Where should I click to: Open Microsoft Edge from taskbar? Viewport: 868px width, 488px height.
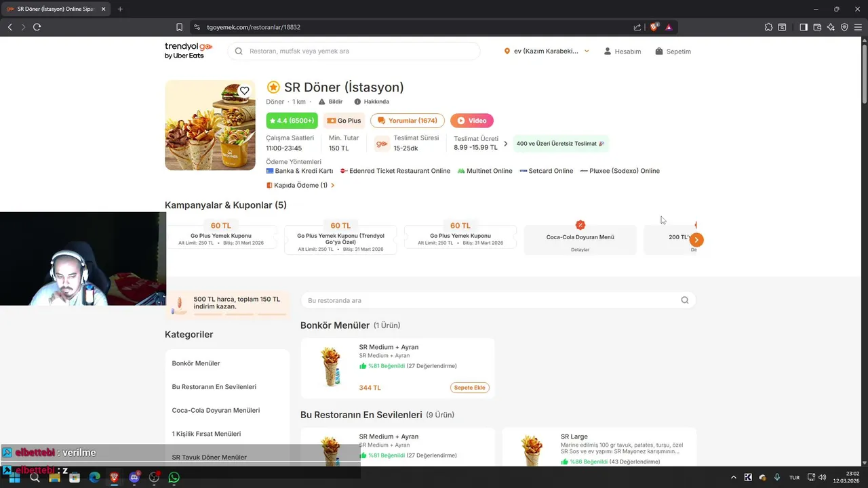(94, 477)
